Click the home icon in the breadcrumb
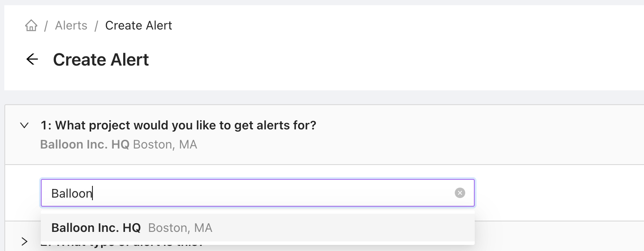644x251 pixels. tap(31, 26)
